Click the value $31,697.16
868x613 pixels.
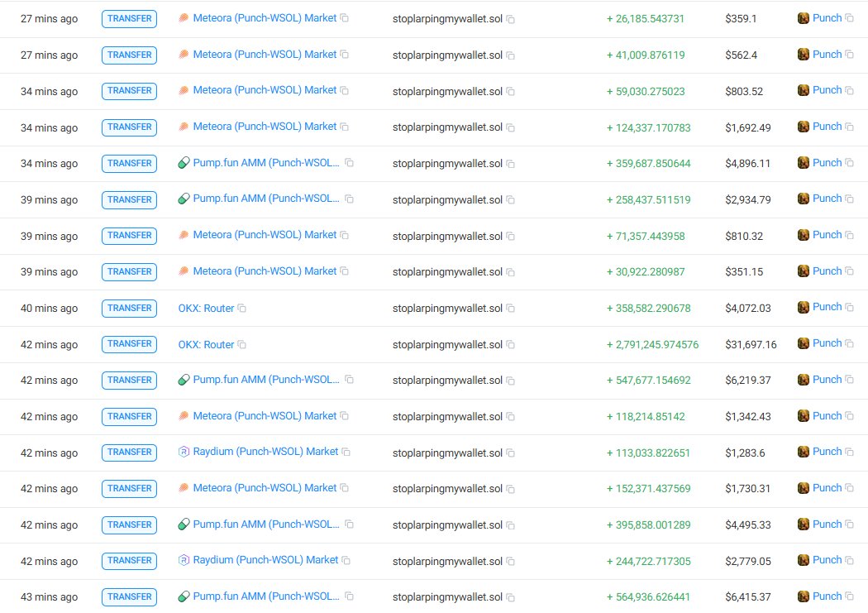tap(751, 344)
